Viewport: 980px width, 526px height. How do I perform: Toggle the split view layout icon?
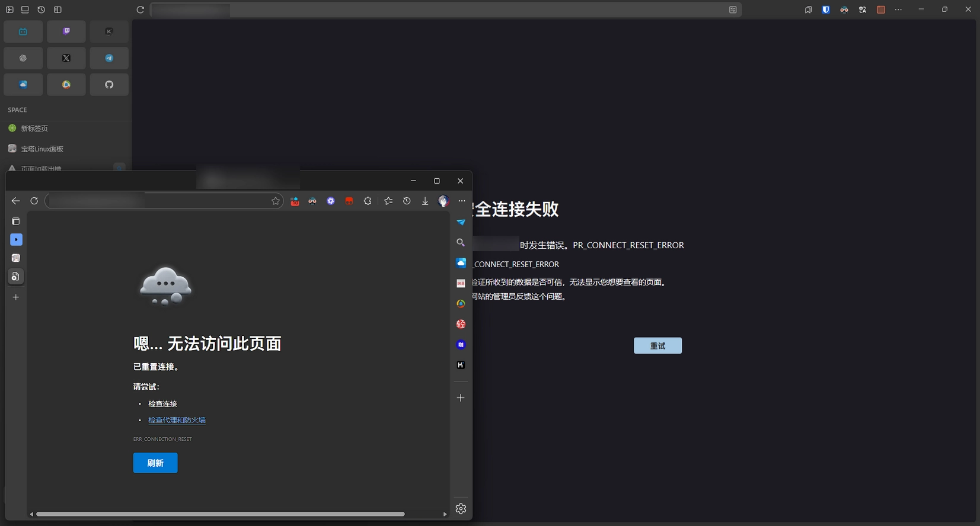pyautogui.click(x=58, y=9)
